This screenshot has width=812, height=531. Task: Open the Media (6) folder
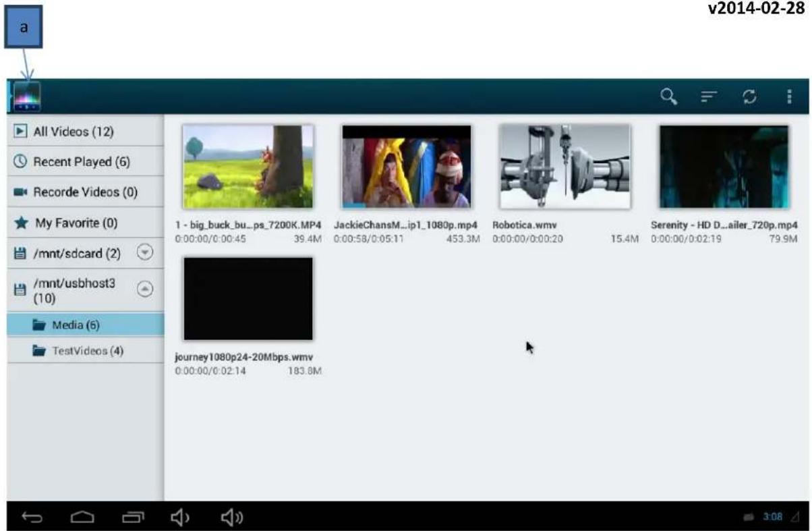click(86, 325)
